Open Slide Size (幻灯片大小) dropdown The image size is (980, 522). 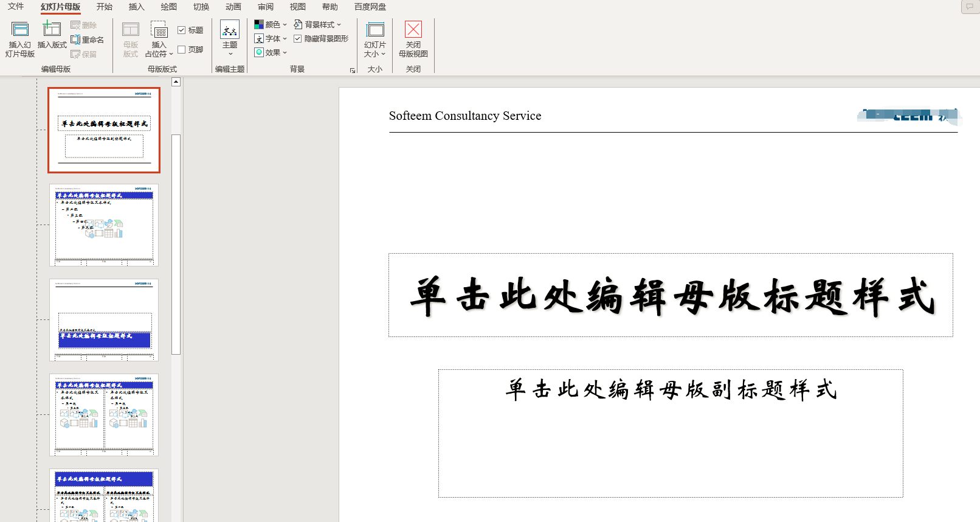pos(375,40)
